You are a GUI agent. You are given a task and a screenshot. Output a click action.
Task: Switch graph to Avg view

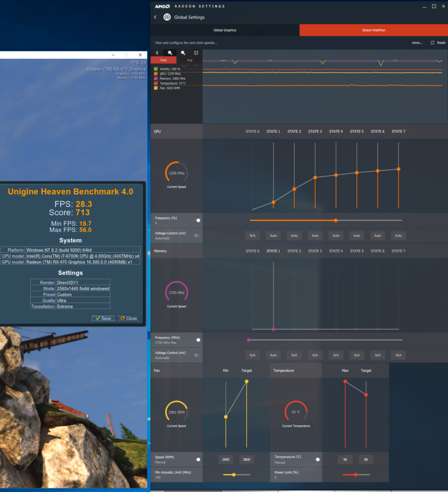(x=189, y=60)
